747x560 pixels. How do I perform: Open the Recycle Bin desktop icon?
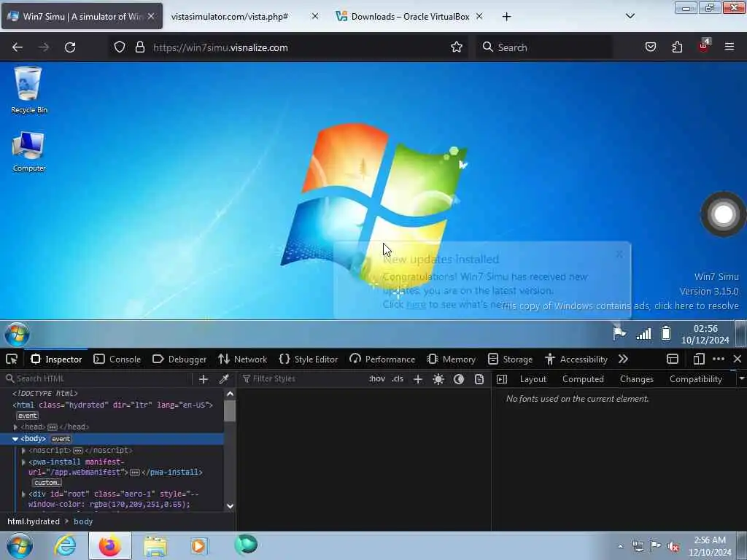[x=28, y=90]
